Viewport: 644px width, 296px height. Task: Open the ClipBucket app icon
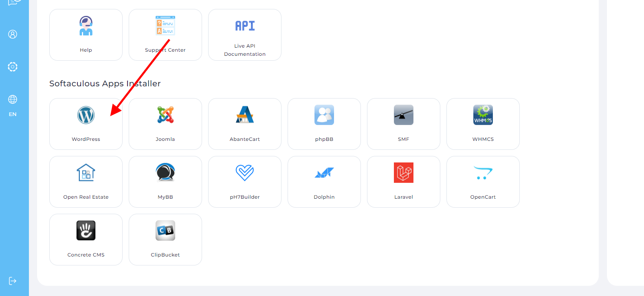point(165,231)
